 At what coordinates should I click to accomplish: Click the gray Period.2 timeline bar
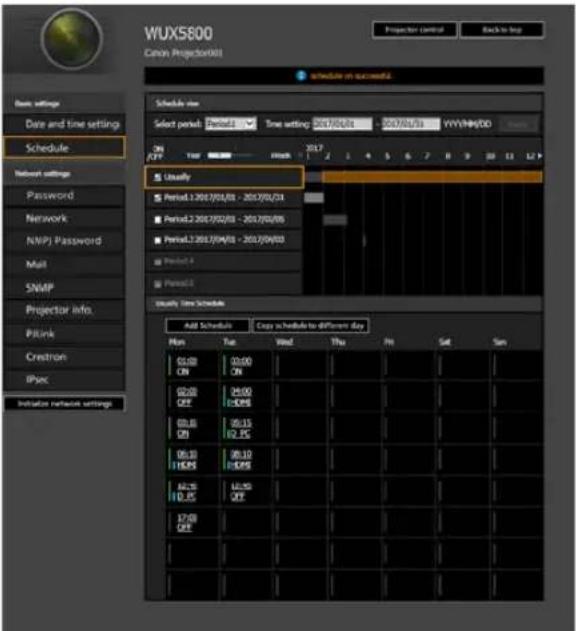coord(335,220)
